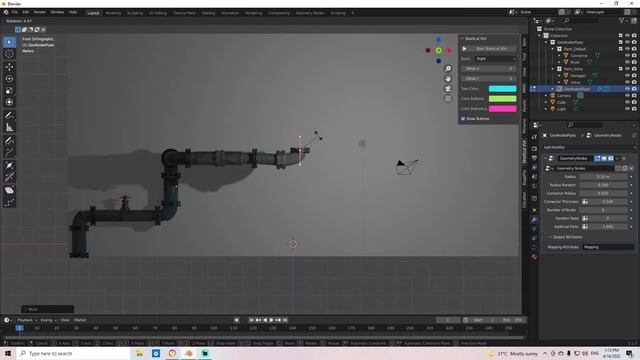Select the Move tool
The height and width of the screenshot is (360, 640).
9,67
